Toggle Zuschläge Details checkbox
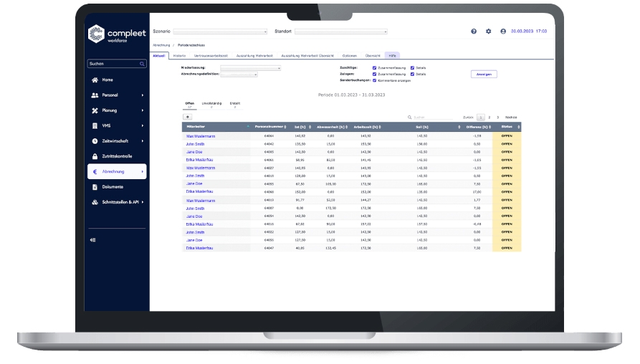Screen dimensions: 640x364 412,68
